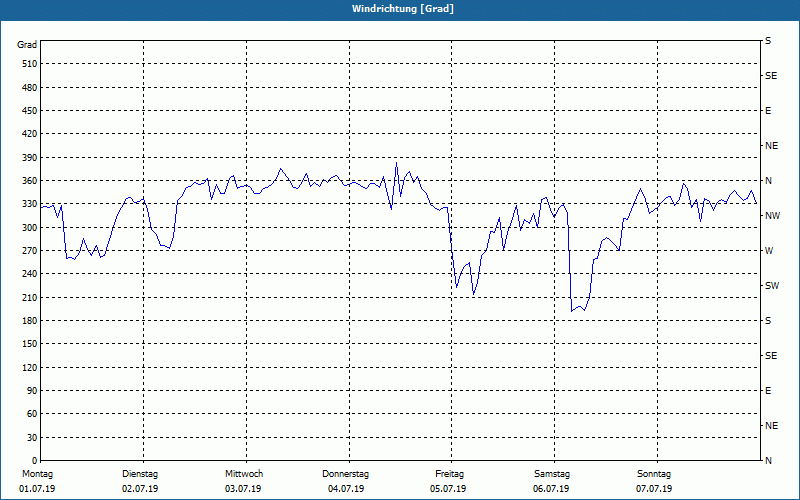Click the 270 degree axis label
800x500 pixels.
(x=29, y=251)
